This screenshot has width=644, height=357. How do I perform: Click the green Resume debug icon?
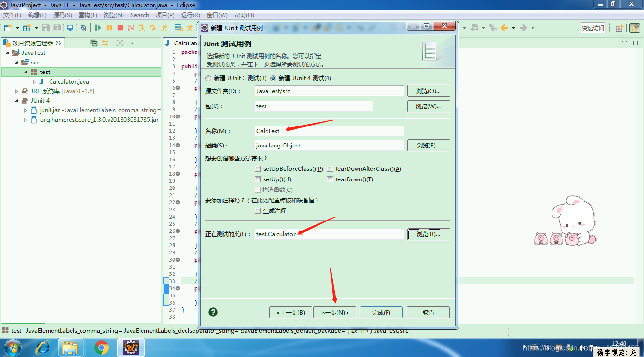98,28
